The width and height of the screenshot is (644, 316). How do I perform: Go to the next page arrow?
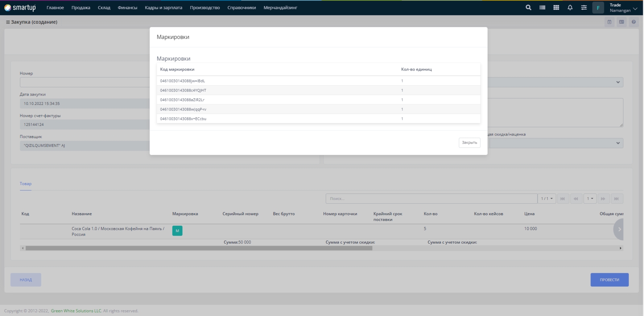coord(603,199)
